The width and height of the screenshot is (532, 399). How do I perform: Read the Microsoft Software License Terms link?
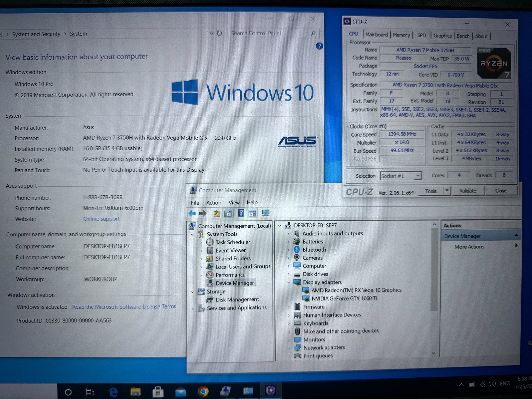[x=124, y=307]
